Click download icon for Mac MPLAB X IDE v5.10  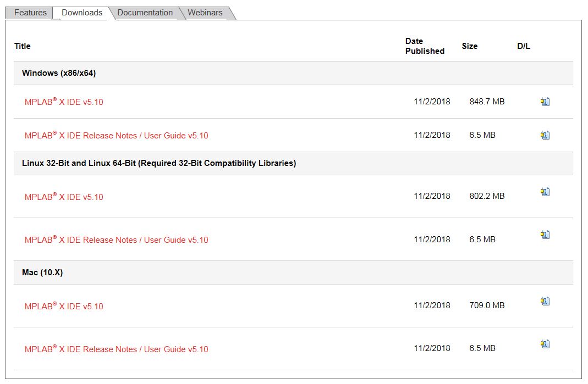[545, 301]
